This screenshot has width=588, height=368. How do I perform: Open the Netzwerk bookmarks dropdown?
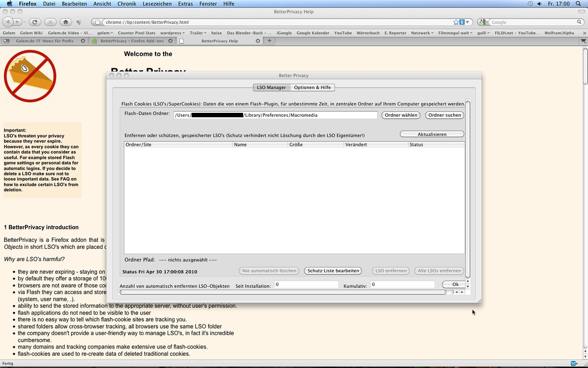tap(422, 33)
